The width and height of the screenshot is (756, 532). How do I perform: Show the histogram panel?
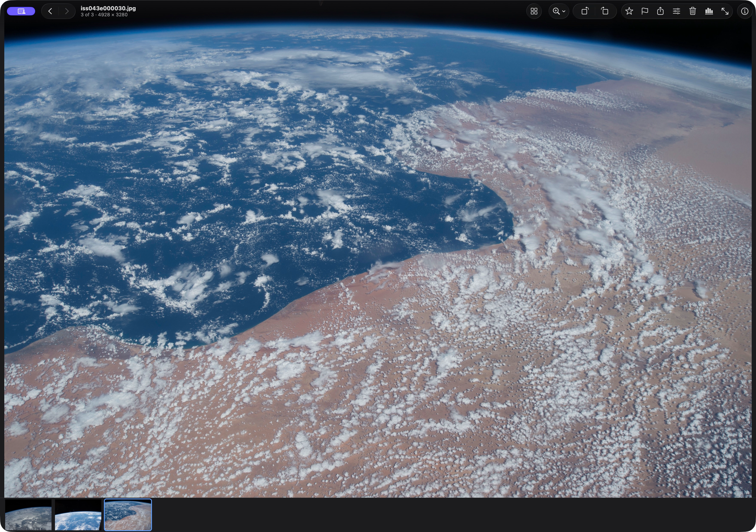[709, 11]
